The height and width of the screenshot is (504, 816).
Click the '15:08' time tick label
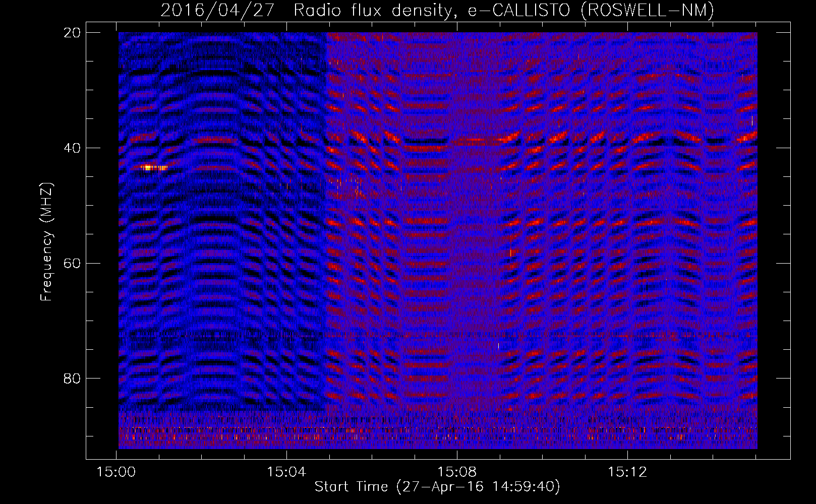[x=457, y=472]
